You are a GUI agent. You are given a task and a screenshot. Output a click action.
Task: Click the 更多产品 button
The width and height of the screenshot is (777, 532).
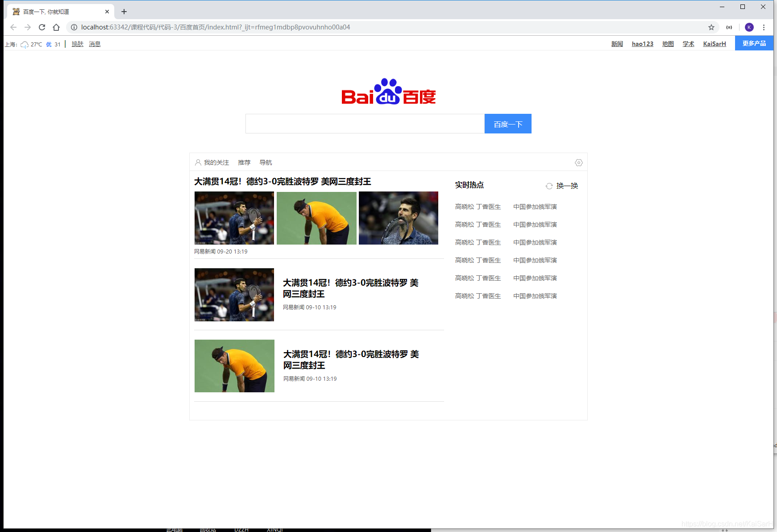point(754,43)
